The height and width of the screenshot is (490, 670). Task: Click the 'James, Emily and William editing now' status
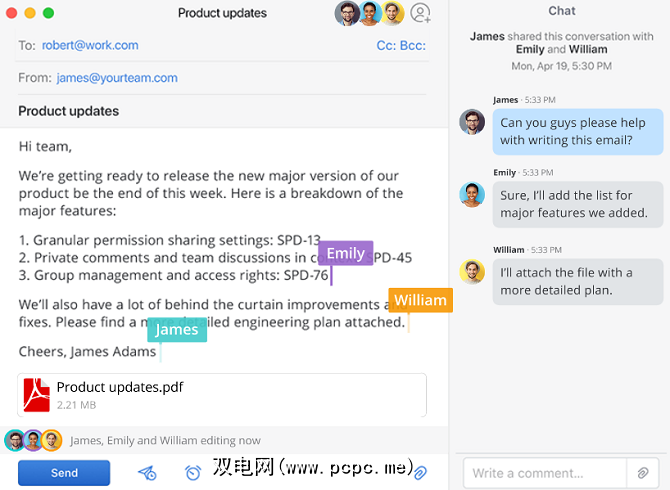pyautogui.click(x=165, y=440)
